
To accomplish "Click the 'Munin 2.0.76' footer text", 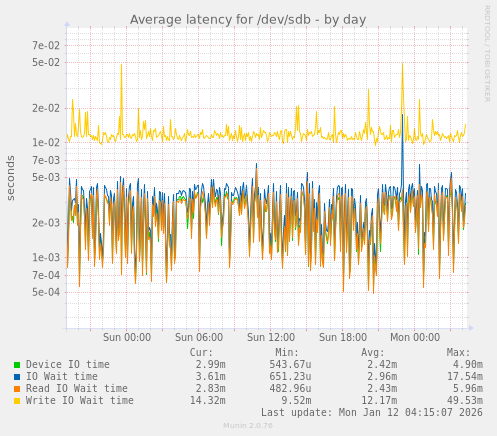I will (x=248, y=426).
